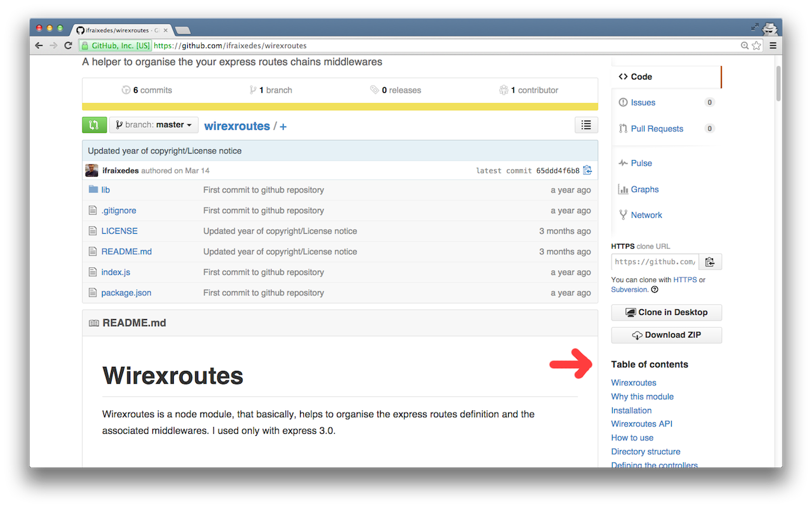The image size is (812, 508).
Task: View the 1 branch link
Action: [x=271, y=90]
